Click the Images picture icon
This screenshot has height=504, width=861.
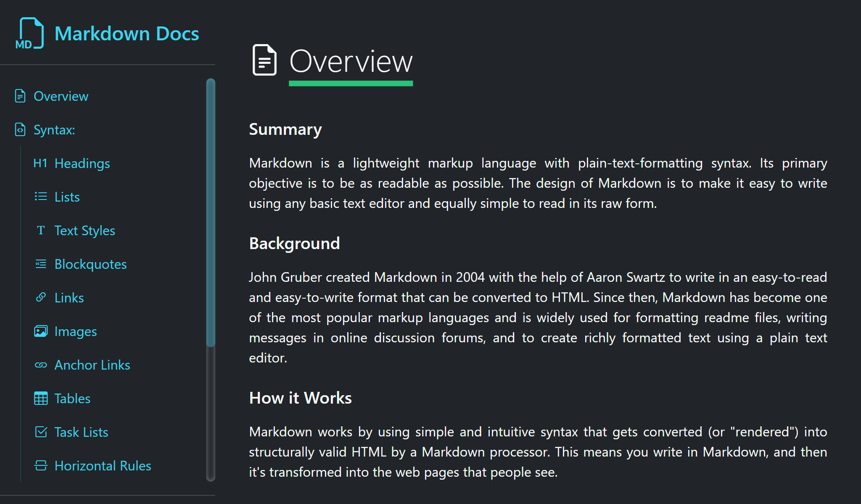(x=41, y=331)
